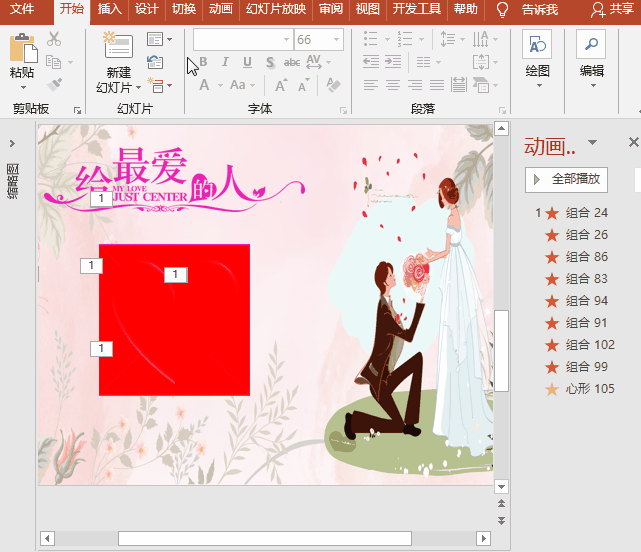Image resolution: width=641 pixels, height=552 pixels.
Task: Open the 文件 menu
Action: click(22, 9)
